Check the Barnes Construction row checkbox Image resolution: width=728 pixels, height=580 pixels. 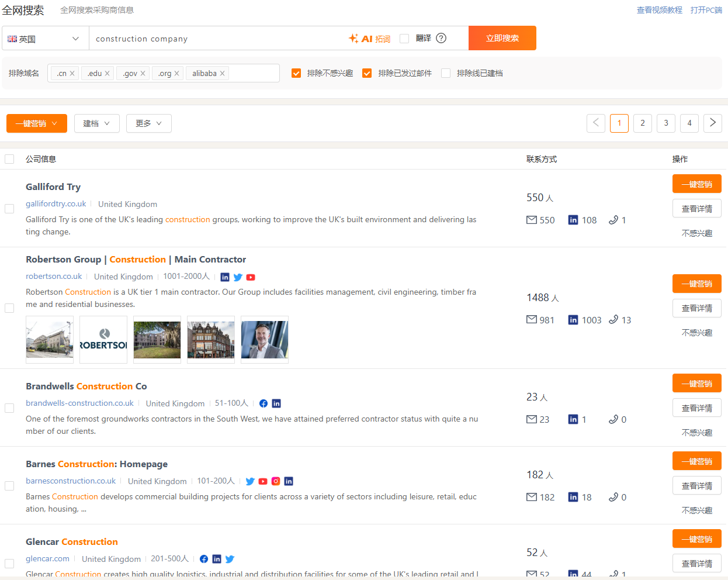[9, 486]
